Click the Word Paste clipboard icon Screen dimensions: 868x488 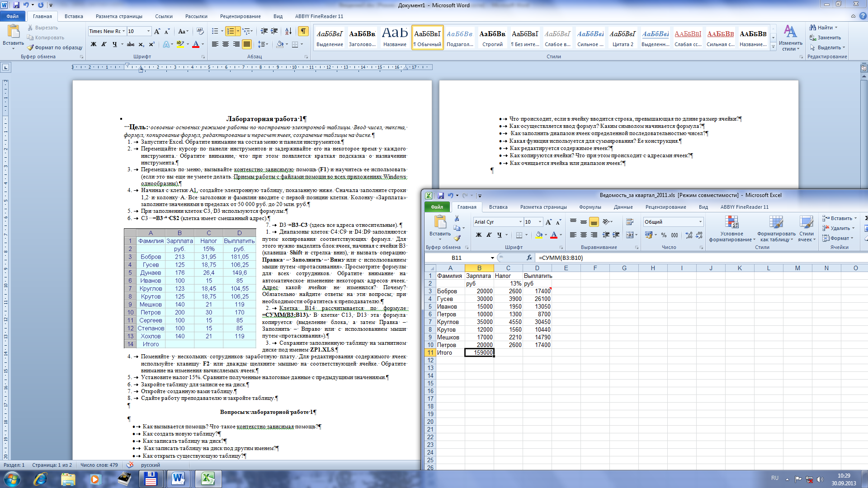tap(14, 32)
